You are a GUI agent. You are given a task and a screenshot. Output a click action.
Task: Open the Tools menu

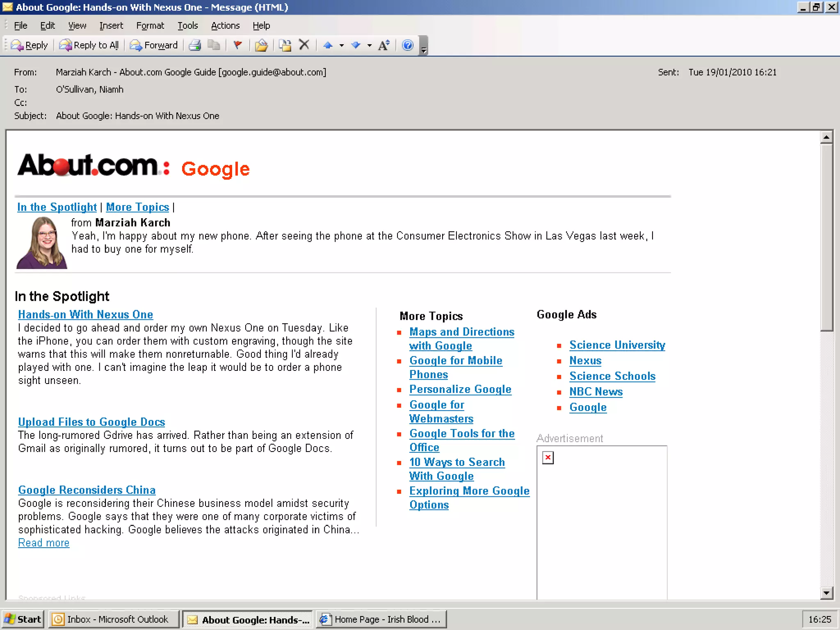(x=187, y=25)
